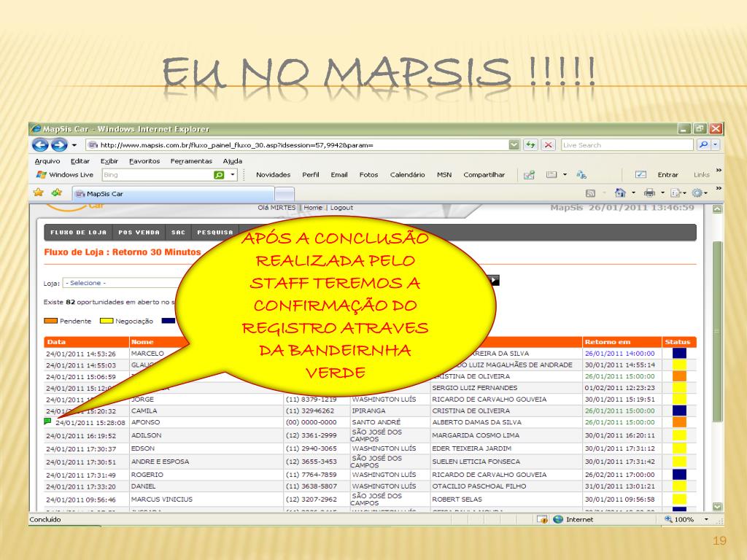This screenshot has width=747, height=560.
Task: Click the green flag icon on the AFONSO row
Action: point(47,421)
